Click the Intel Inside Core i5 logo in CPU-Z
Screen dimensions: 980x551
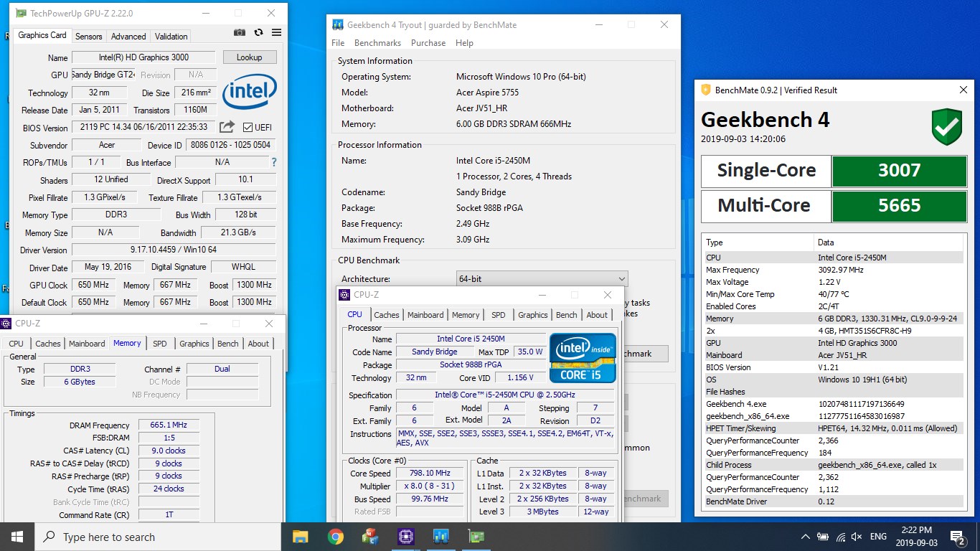[x=583, y=357]
